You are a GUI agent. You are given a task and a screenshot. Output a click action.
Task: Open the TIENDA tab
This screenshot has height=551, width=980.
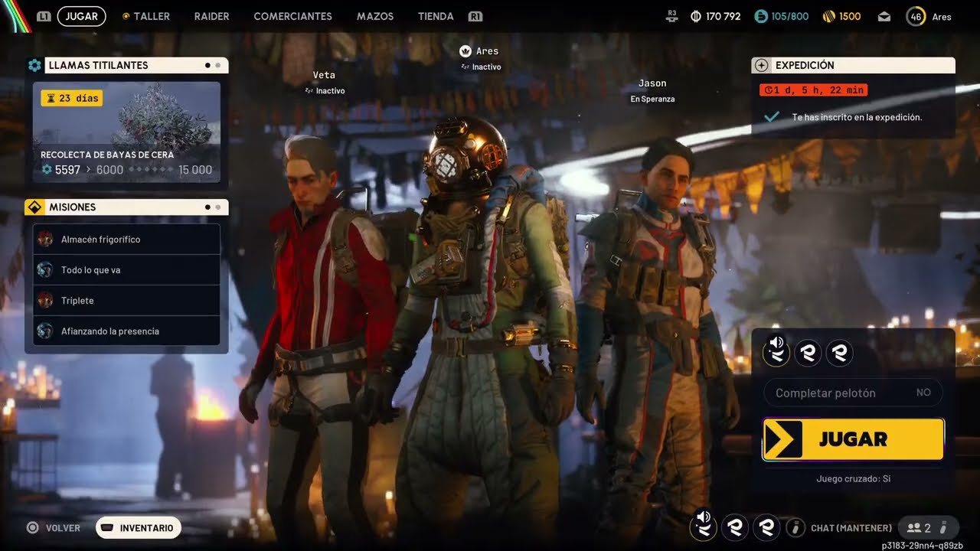point(436,16)
